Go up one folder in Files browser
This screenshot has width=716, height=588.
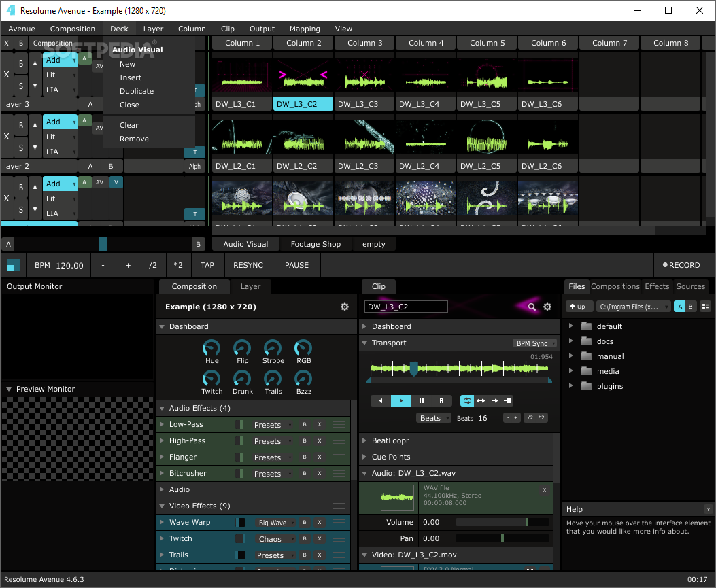point(579,307)
